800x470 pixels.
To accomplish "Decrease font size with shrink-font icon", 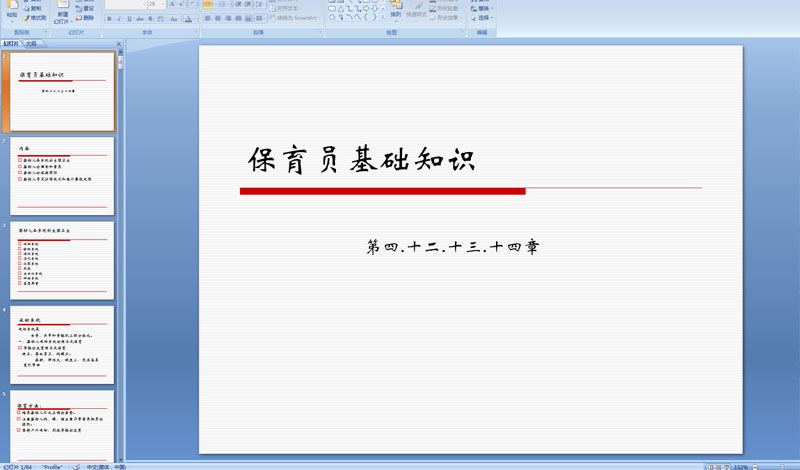I will click(x=181, y=4).
